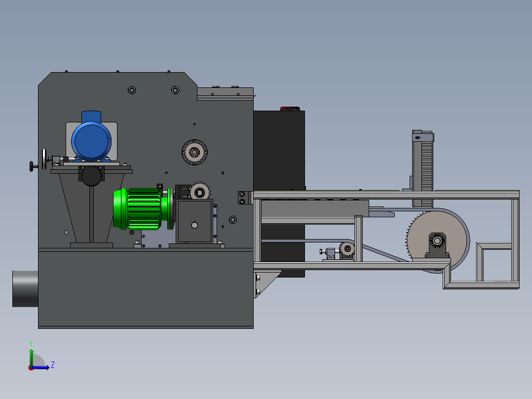Viewport: 532px width, 399px height.
Task: Click the pillow block bearing on large sprocket
Action: coord(437,244)
